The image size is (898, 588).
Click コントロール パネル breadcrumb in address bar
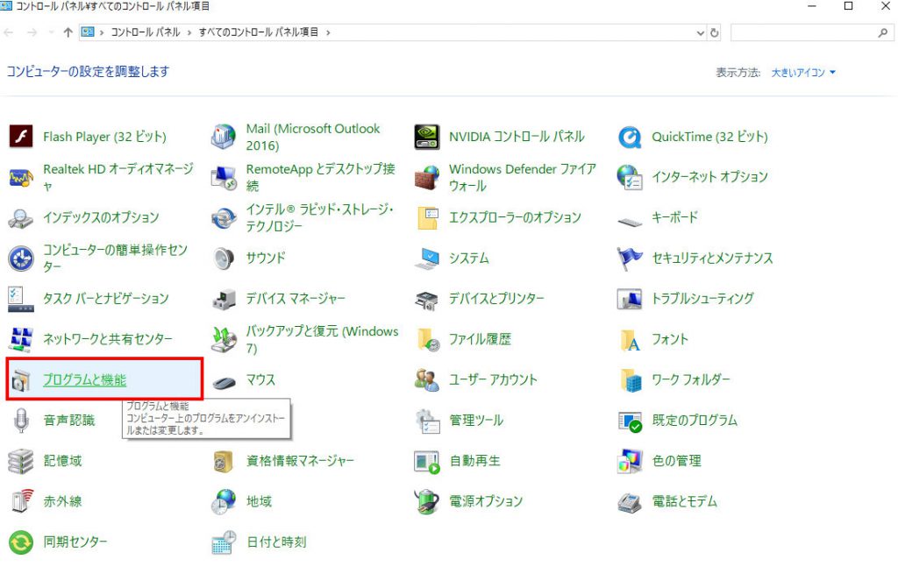pyautogui.click(x=145, y=32)
